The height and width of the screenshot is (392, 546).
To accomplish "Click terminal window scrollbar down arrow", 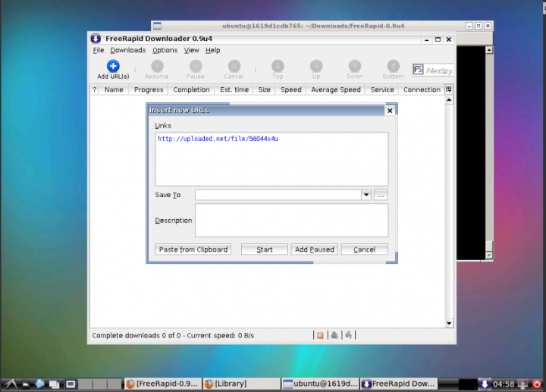I will 489,256.
